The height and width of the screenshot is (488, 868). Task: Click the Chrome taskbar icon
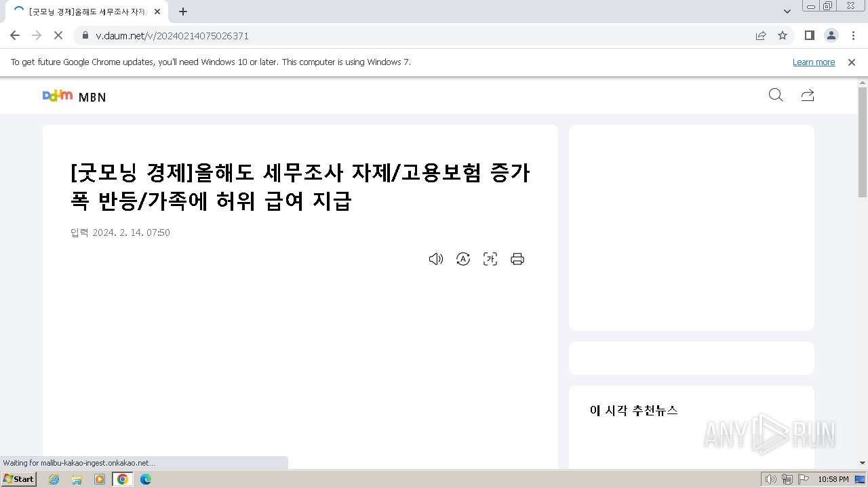coord(123,479)
